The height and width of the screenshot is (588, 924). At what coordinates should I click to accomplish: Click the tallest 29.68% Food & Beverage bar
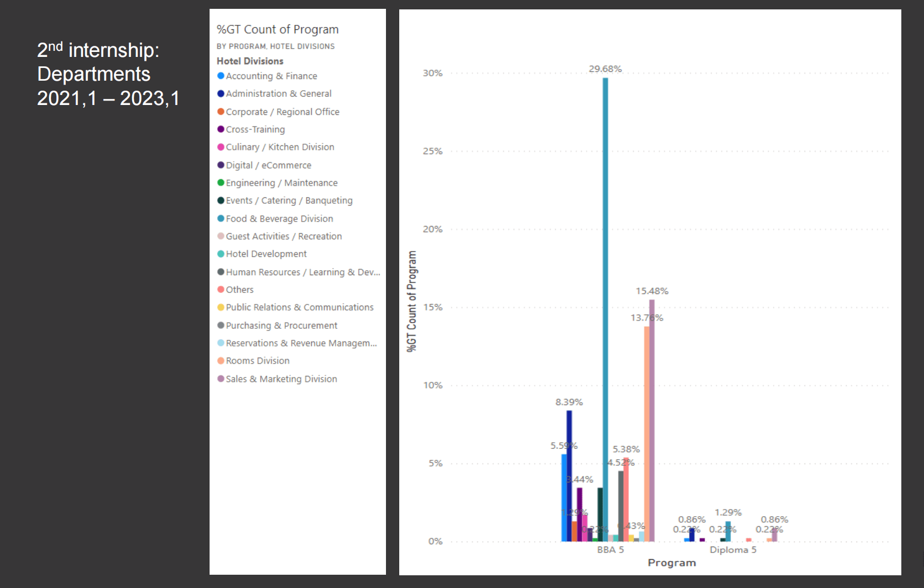pyautogui.click(x=605, y=309)
